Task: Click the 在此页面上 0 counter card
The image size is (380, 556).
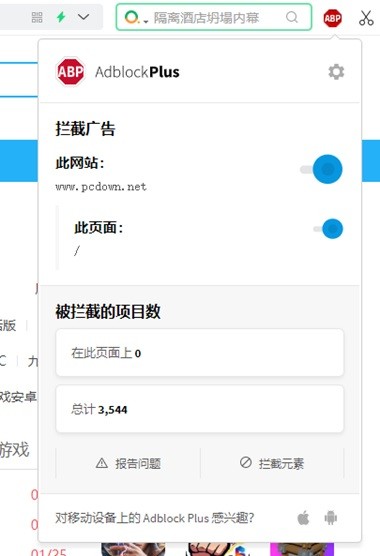Action: point(200,352)
